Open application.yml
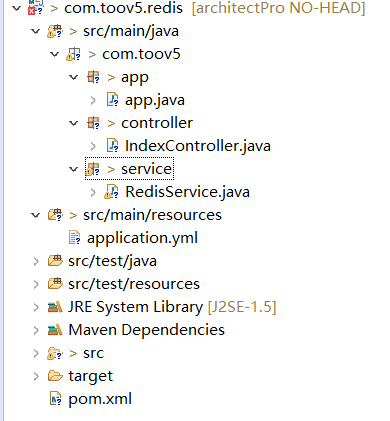The height and width of the screenshot is (421, 390). coord(142,239)
